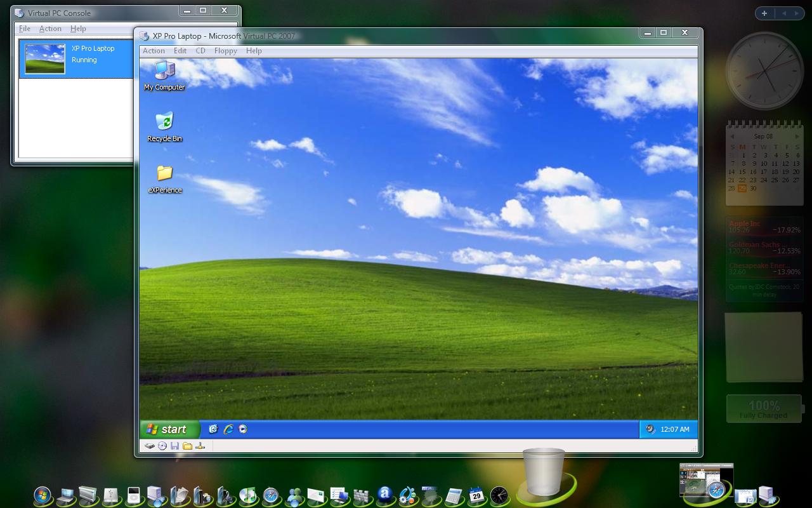Open the File menu in Virtual PC Console
Viewport: 812px width, 508px height.
coord(24,29)
